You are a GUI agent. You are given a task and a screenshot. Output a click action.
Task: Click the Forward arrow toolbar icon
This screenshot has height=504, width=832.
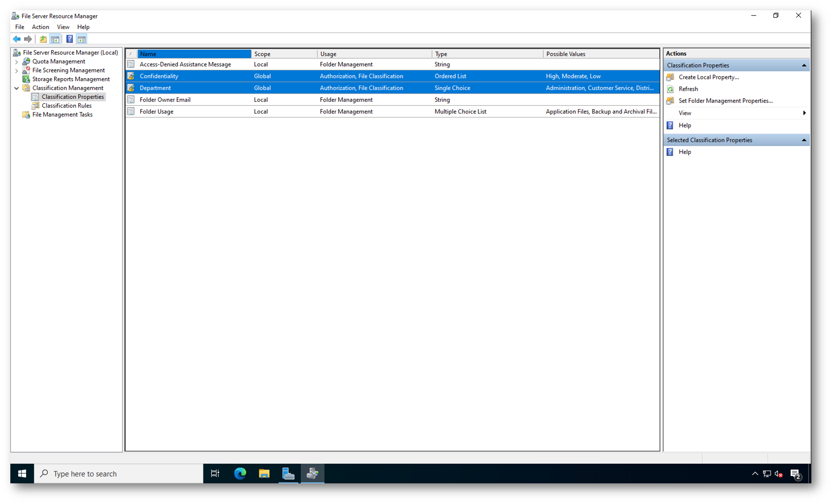click(28, 39)
